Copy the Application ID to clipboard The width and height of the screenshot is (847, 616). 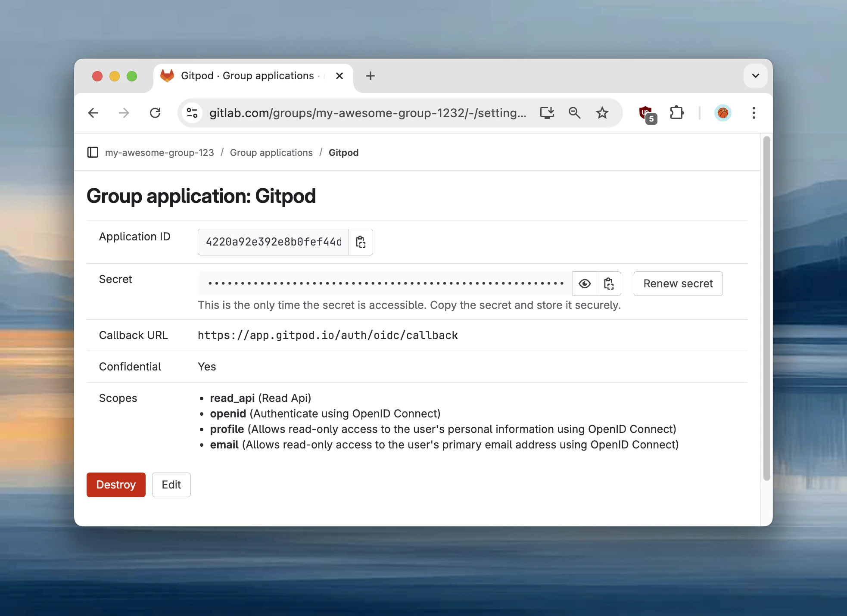[361, 242]
